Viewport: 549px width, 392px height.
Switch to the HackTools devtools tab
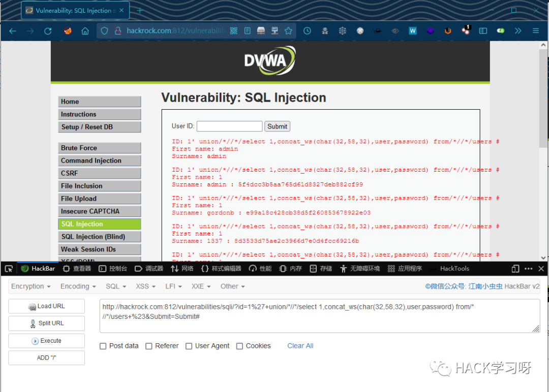point(450,269)
